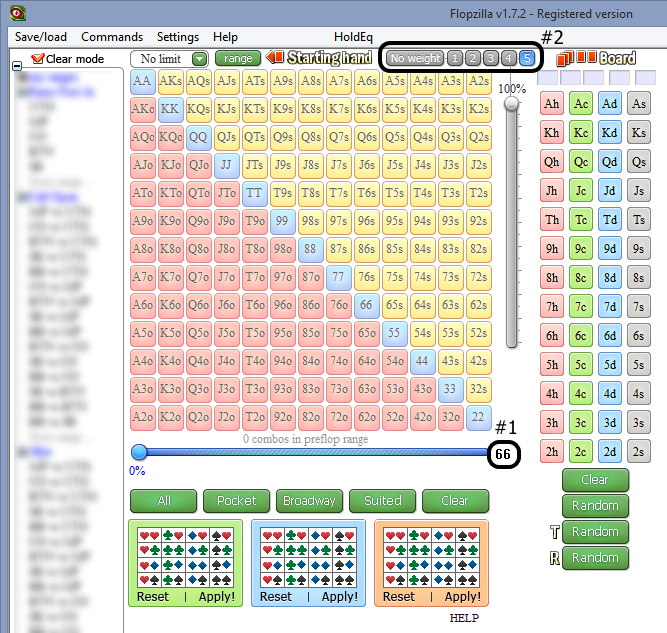Pick the 7c board card
The height and width of the screenshot is (633, 667).
point(581,307)
